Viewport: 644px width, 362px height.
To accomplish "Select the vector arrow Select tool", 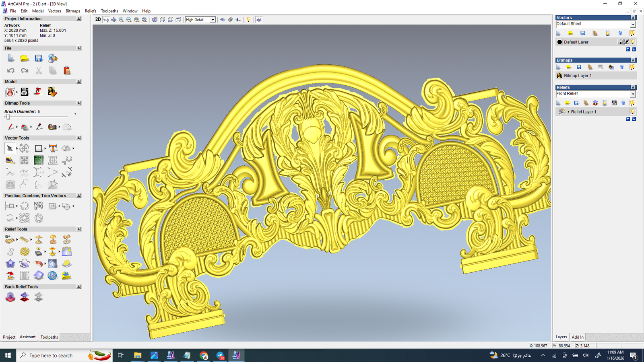I will click(10, 148).
